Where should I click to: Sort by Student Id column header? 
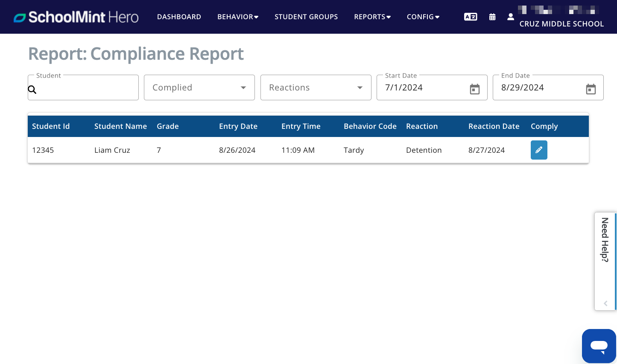[x=51, y=126]
